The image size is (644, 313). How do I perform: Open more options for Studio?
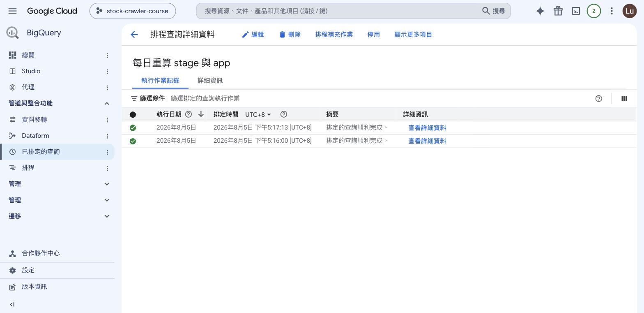click(107, 71)
